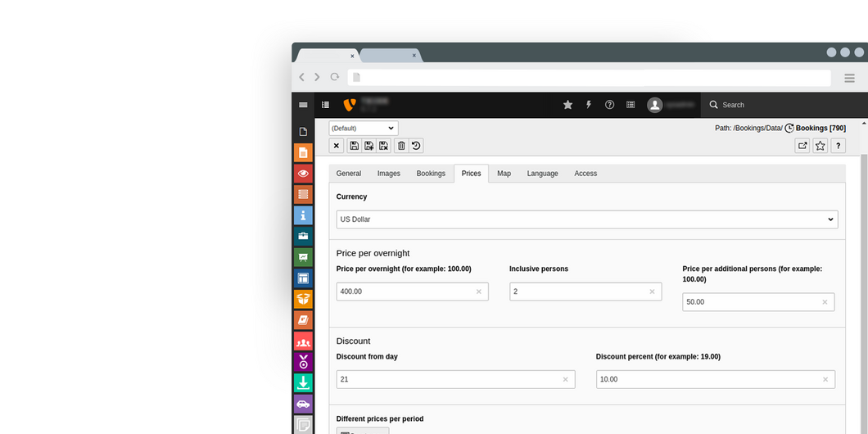The height and width of the screenshot is (434, 868).
Task: Clear the Inclusive persons field value
Action: click(652, 292)
